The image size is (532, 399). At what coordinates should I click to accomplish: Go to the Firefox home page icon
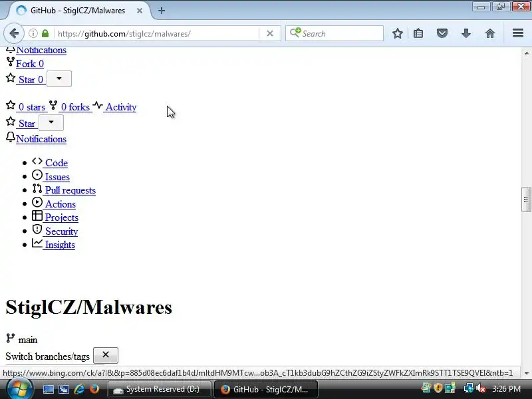(x=490, y=33)
